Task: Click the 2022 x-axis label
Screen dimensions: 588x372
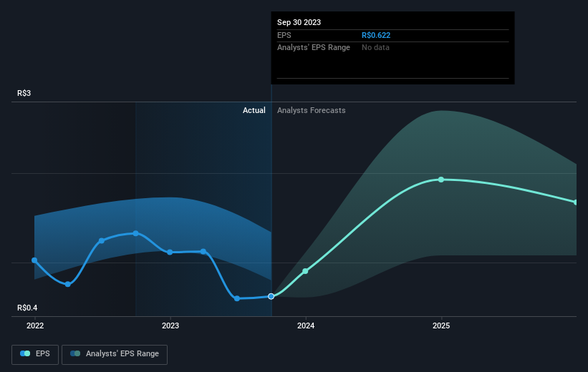Action: [x=35, y=326]
